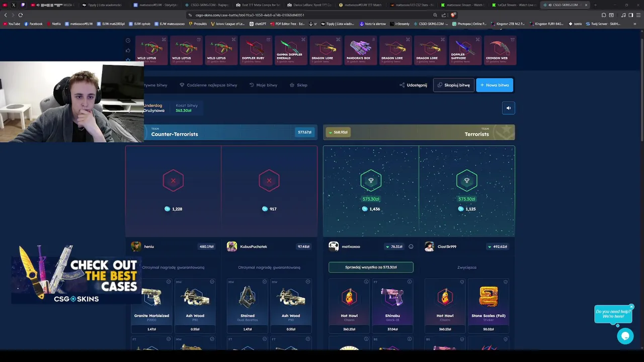The height and width of the screenshot is (362, 644).
Task: Click heniu's 480.19zł total badge
Action: (x=206, y=247)
